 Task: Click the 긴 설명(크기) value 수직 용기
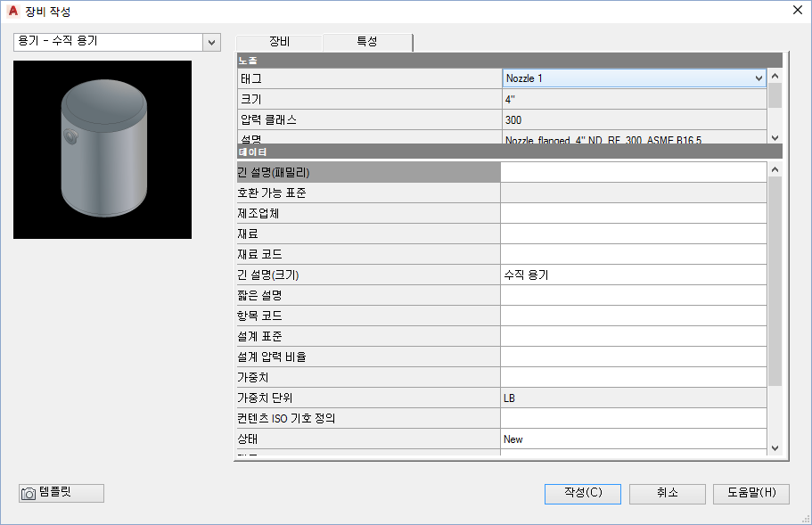point(634,275)
